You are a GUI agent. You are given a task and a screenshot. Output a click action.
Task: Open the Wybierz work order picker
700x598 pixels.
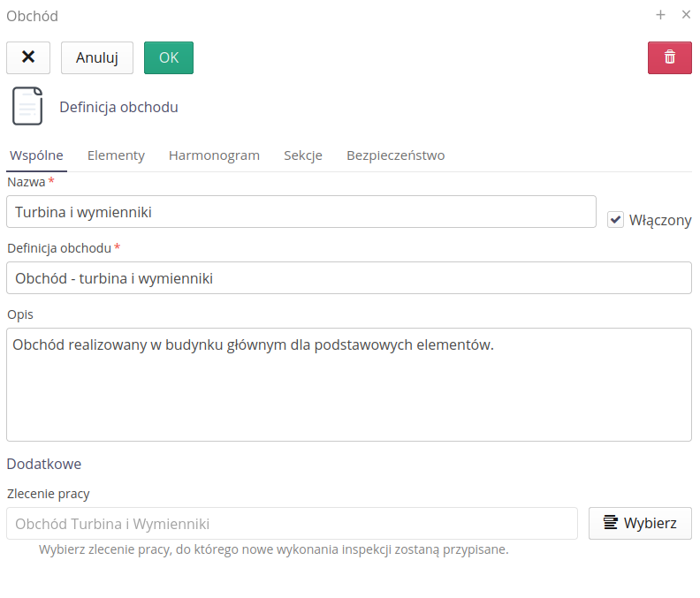(640, 523)
